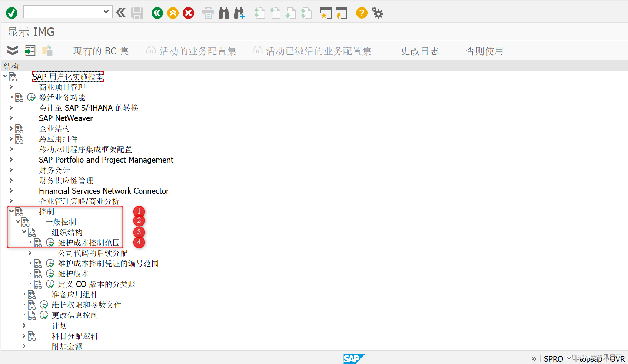The width and height of the screenshot is (628, 364).
Task: Open documentation icon for 准备应用组件
Action: coord(32,295)
